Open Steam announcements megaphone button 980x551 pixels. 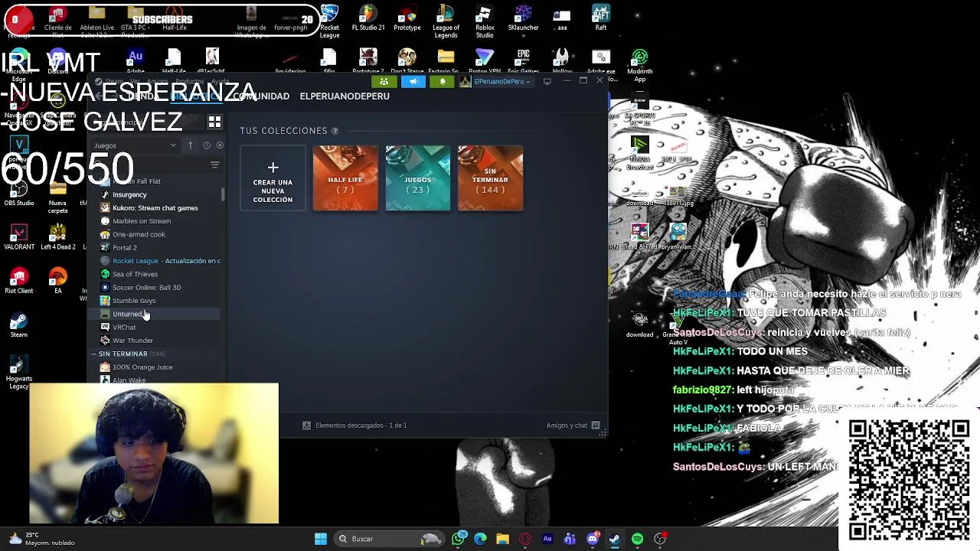click(413, 81)
